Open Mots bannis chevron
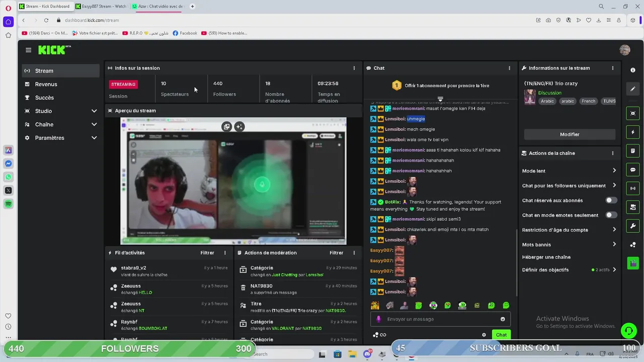 (x=614, y=244)
